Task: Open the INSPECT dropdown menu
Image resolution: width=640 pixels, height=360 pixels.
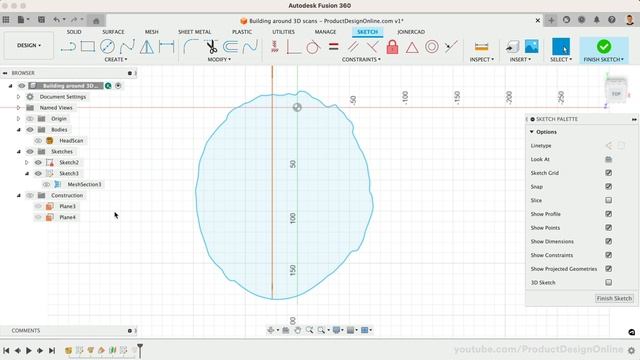Action: click(482, 60)
